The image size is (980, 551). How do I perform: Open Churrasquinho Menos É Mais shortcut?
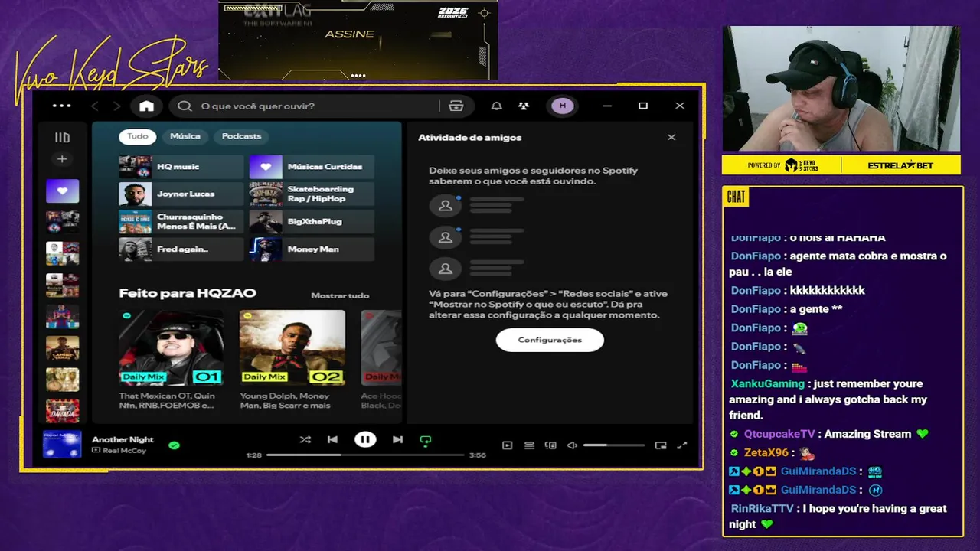point(181,222)
